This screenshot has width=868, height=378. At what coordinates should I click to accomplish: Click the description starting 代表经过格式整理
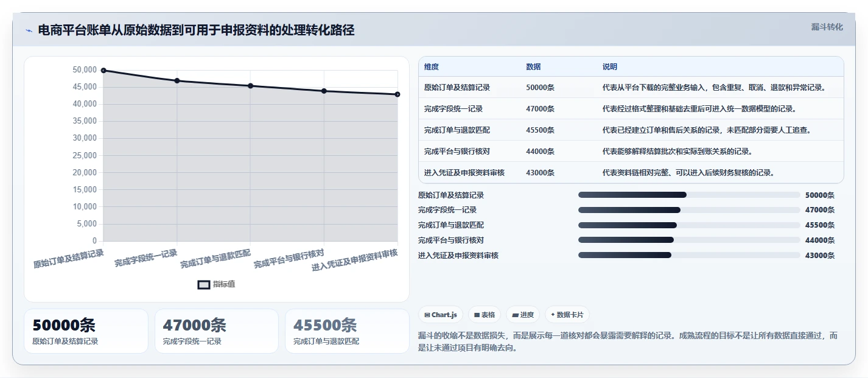pyautogui.click(x=699, y=109)
